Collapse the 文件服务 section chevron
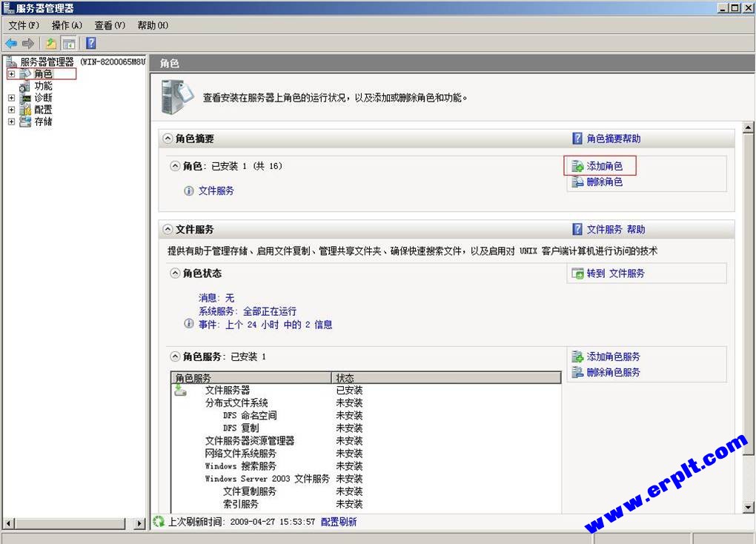The width and height of the screenshot is (756, 544). point(168,229)
